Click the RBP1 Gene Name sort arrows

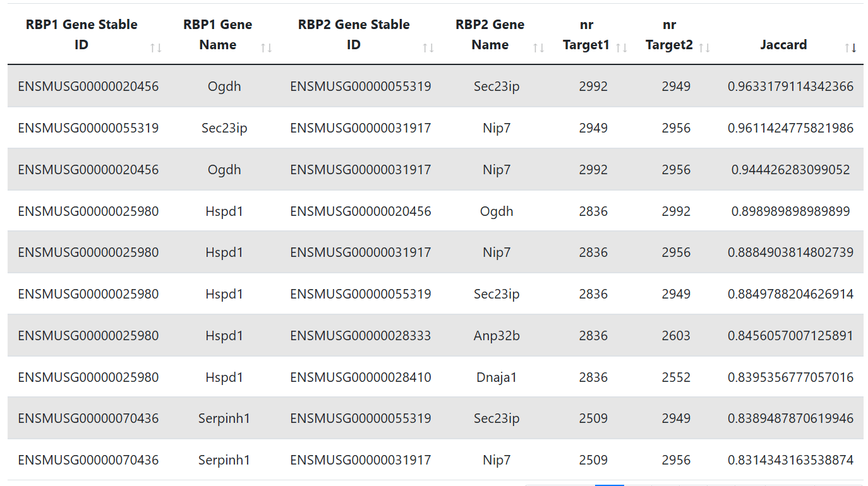click(x=267, y=48)
